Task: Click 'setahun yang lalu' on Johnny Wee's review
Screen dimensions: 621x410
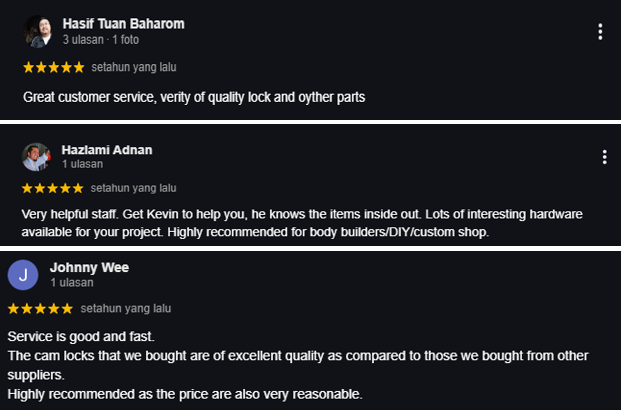Action: (126, 309)
